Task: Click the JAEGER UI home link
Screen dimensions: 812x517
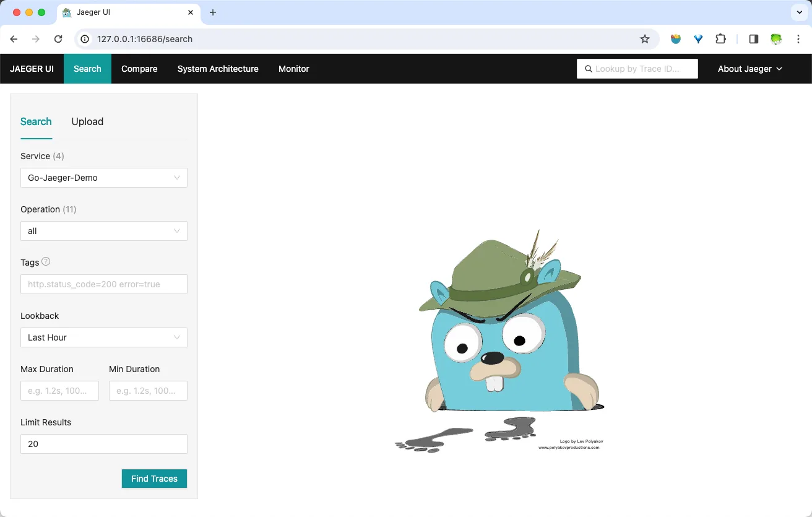Action: [32, 69]
